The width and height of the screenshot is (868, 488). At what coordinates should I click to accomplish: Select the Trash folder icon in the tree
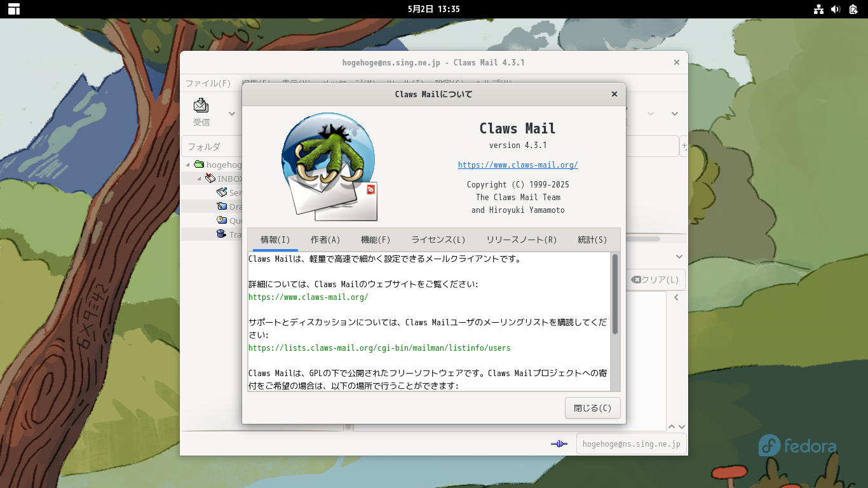click(x=222, y=234)
